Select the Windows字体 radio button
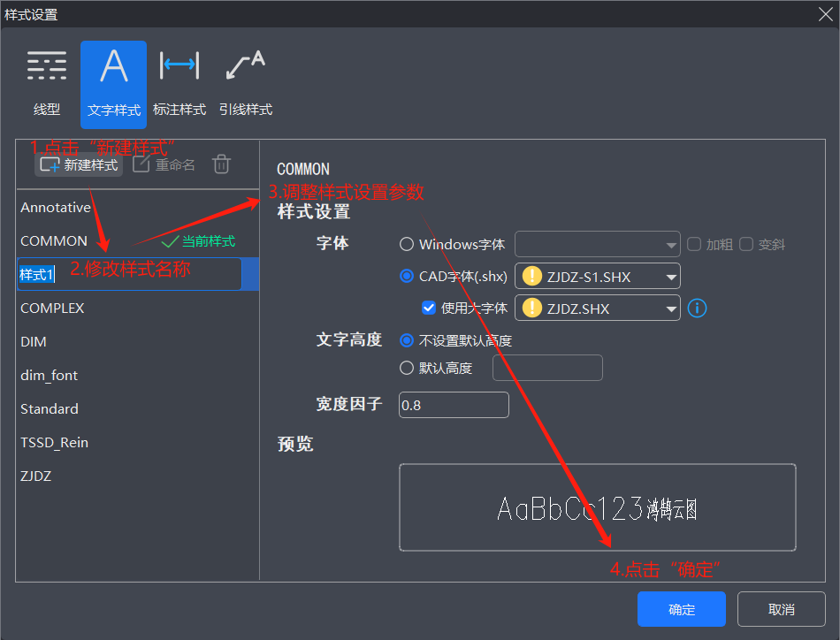Image resolution: width=840 pixels, height=640 pixels. (x=407, y=244)
